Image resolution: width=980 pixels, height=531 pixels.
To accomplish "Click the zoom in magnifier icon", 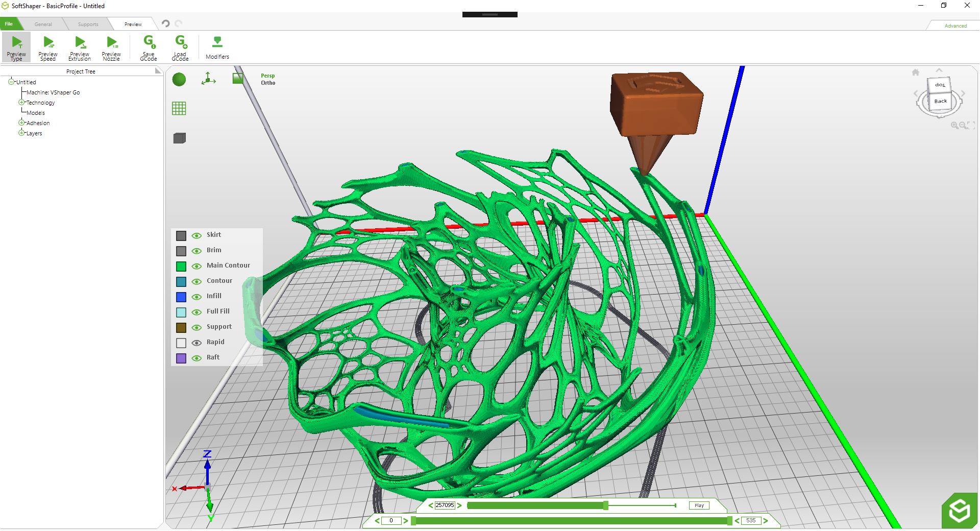I will tap(954, 125).
